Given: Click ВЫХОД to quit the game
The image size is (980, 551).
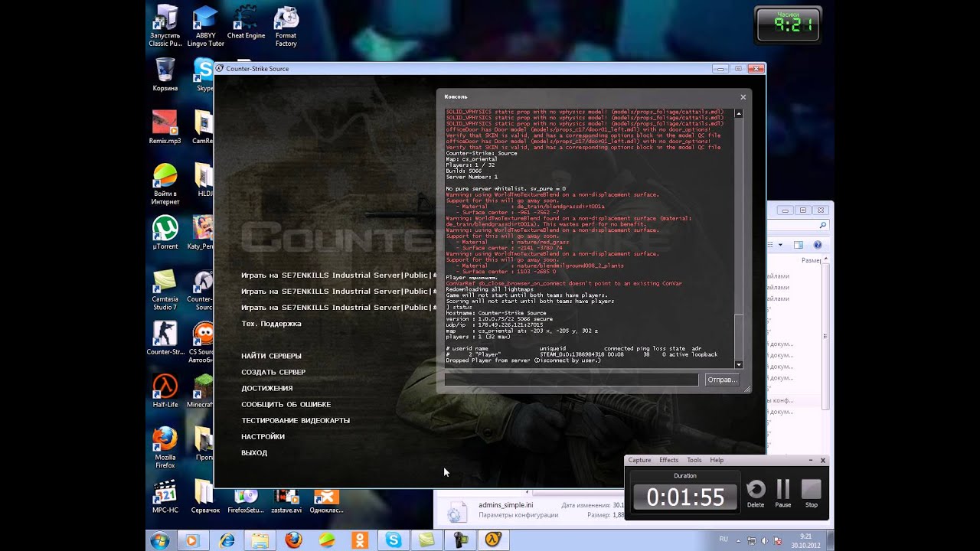Looking at the screenshot, I should point(254,452).
